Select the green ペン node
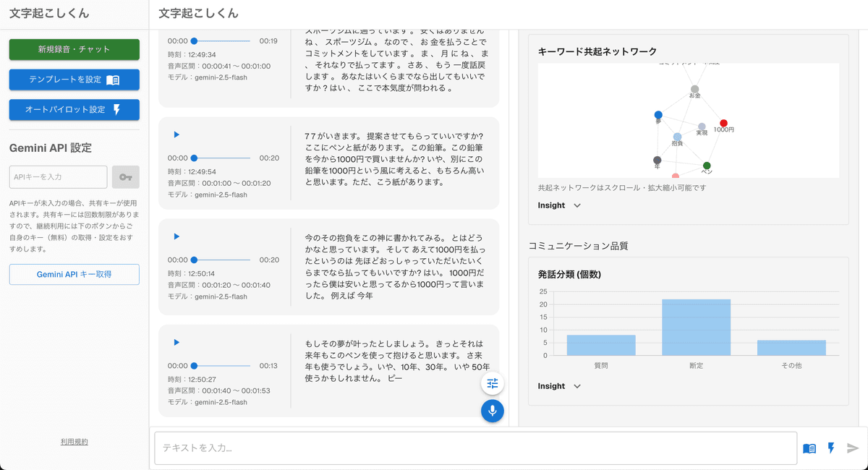868x470 pixels. point(707,166)
